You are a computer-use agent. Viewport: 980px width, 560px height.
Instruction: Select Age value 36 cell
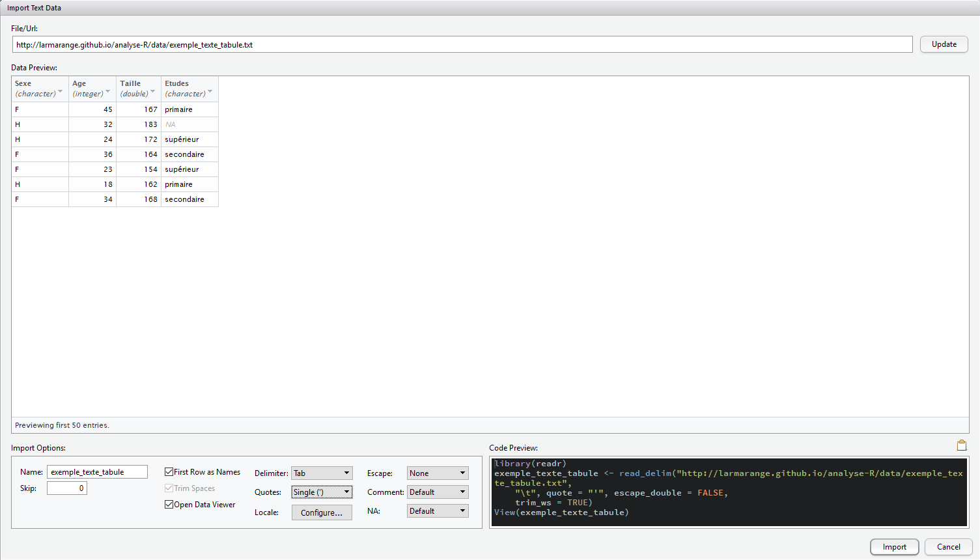(92, 154)
